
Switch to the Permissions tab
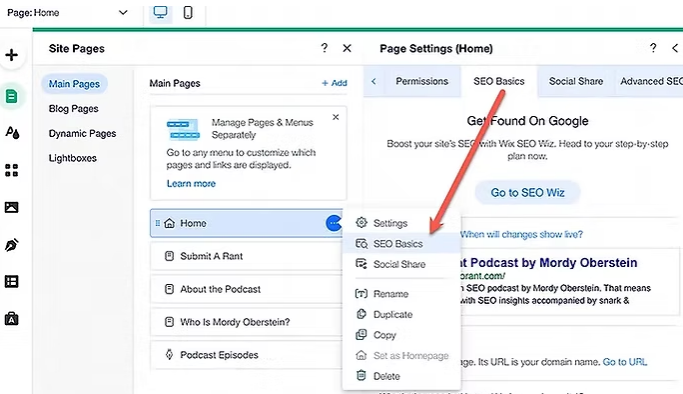tap(422, 81)
